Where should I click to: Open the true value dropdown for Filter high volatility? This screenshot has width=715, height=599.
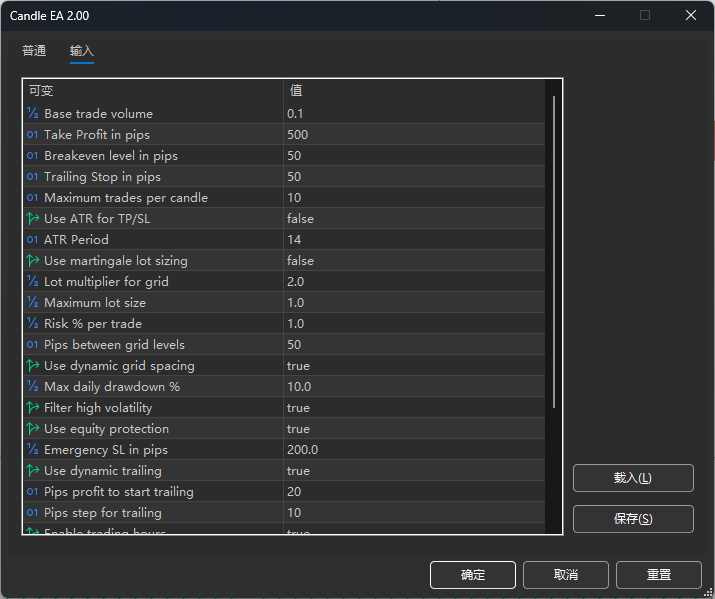298,408
